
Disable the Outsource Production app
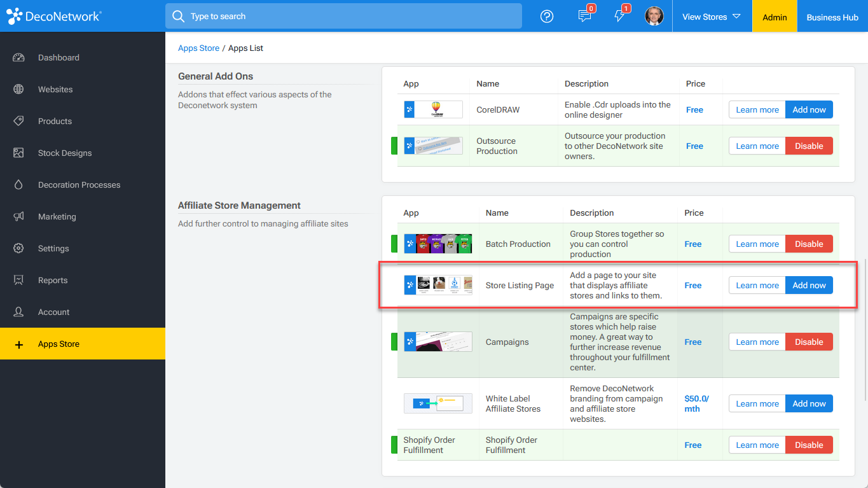coord(809,146)
